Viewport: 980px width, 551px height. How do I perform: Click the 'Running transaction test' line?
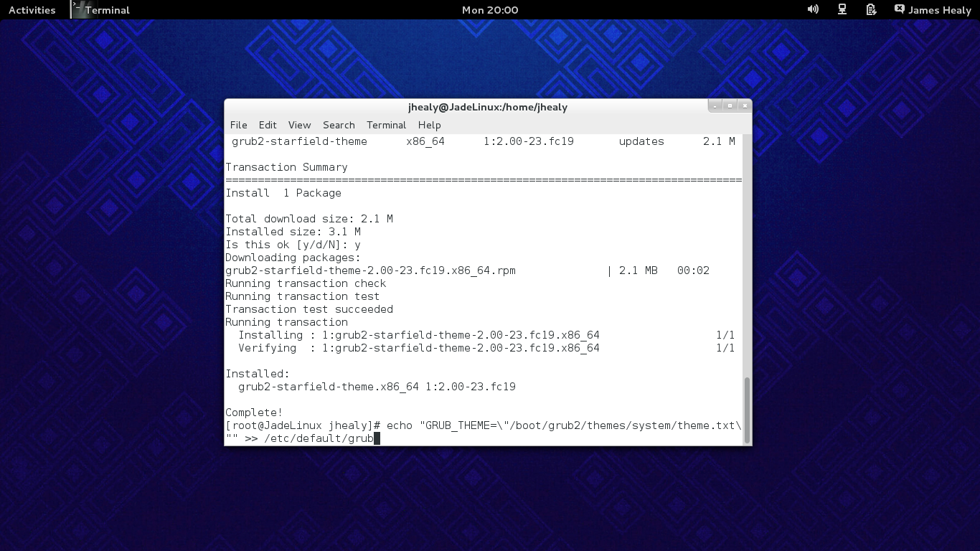click(x=303, y=296)
